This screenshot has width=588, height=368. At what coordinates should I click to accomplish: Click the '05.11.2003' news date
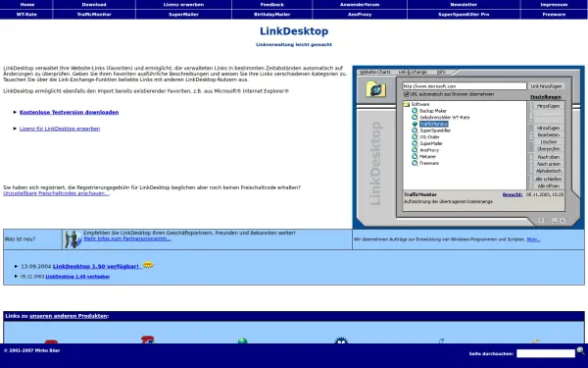click(x=32, y=277)
